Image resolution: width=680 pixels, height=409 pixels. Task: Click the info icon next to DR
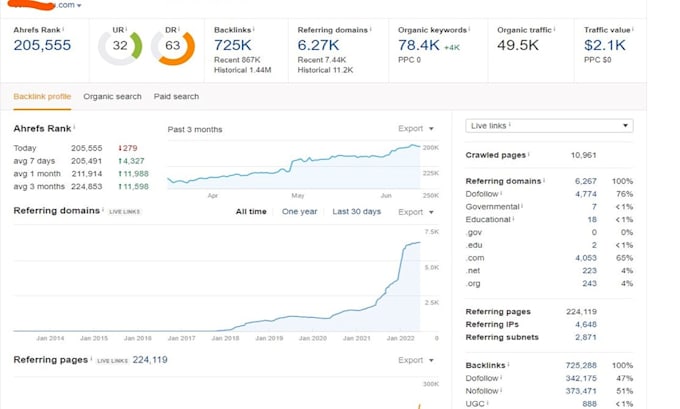(179, 29)
